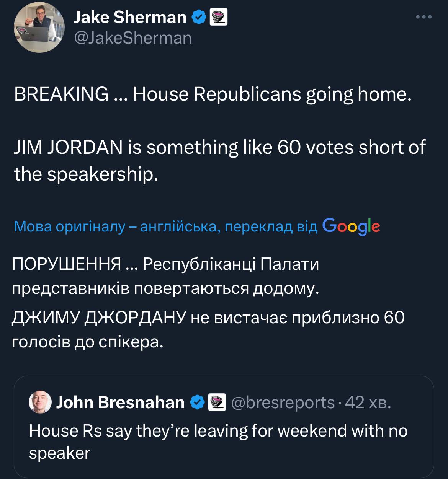Click the @bresreports handle
Screen dimensions: 448x479
pyautogui.click(x=283, y=402)
